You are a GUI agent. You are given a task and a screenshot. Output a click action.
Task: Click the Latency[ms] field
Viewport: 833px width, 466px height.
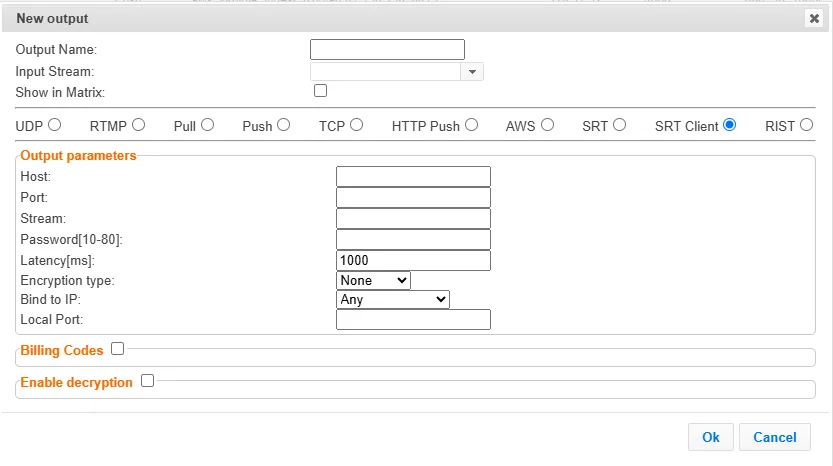[413, 261]
